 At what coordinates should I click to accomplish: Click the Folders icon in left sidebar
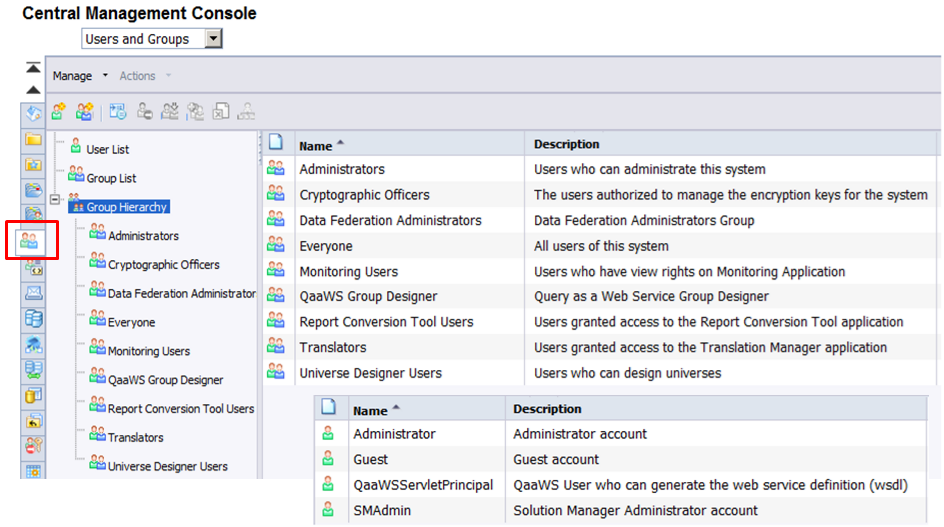coord(33,139)
